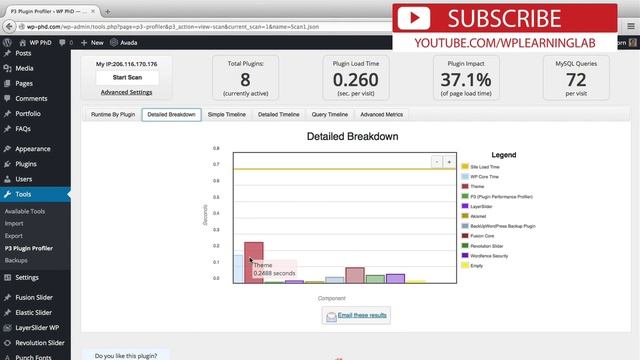The height and width of the screenshot is (360, 640).
Task: Switch to the Runtime By Plugin tab
Action: 113,115
